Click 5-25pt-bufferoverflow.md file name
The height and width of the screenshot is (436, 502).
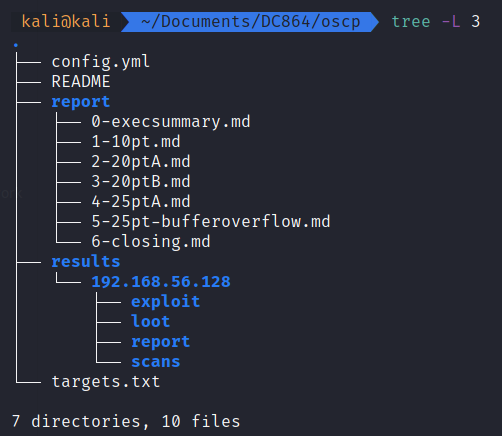tap(211, 222)
